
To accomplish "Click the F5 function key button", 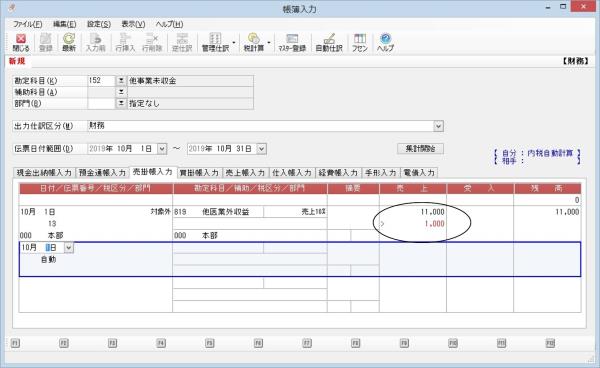I will point(210,343).
